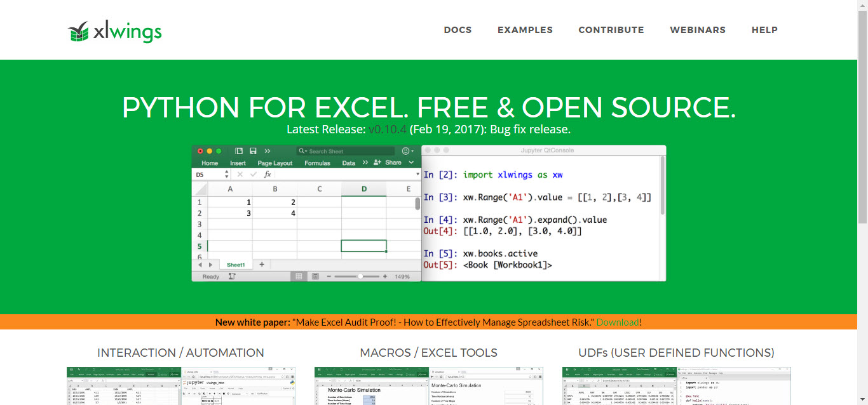The height and width of the screenshot is (405, 868).
Task: Select the Home ribbon tab in Excel screenshot
Action: (x=210, y=163)
